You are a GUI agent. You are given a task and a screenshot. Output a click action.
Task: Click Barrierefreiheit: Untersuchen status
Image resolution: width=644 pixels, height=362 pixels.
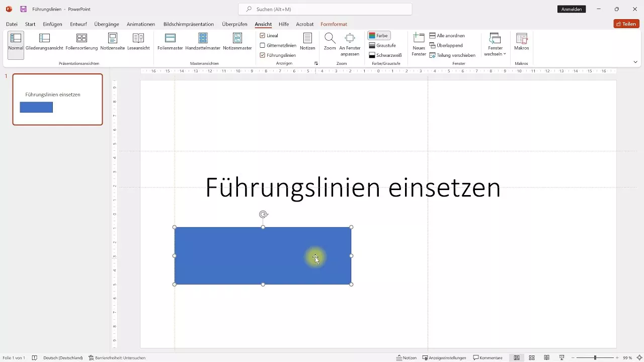tap(117, 358)
